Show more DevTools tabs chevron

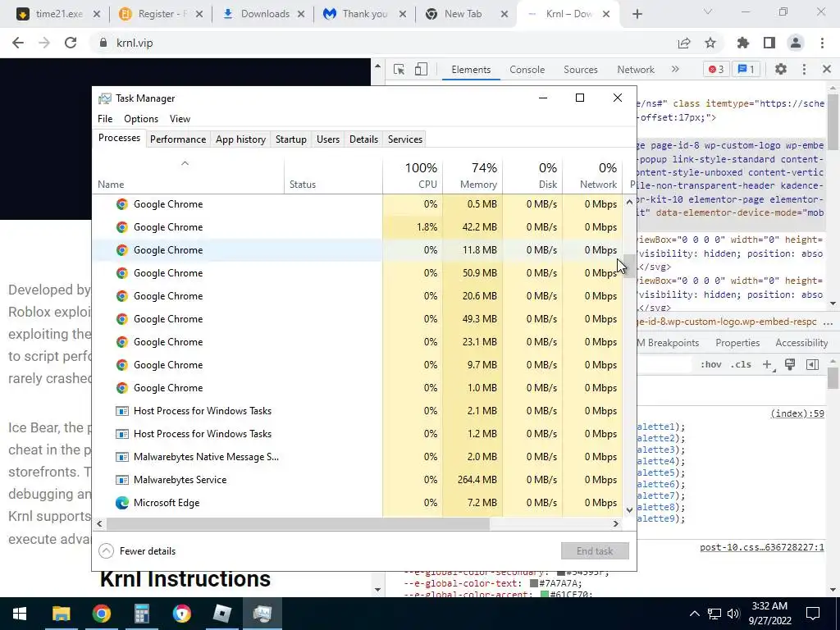point(675,69)
